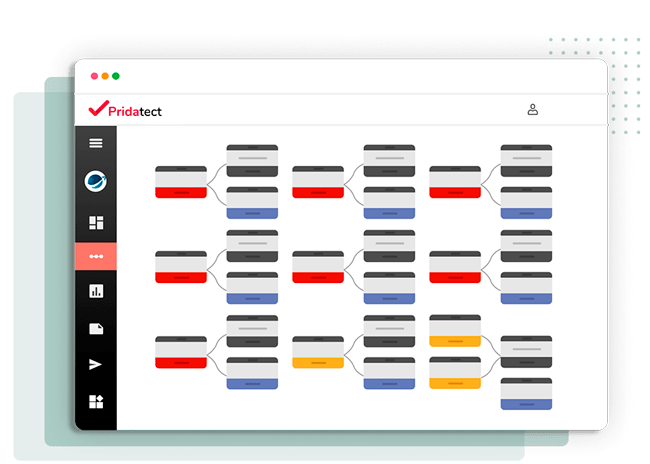The width and height of the screenshot is (650, 464).
Task: Click the orange window minimize dot
Action: 105,76
